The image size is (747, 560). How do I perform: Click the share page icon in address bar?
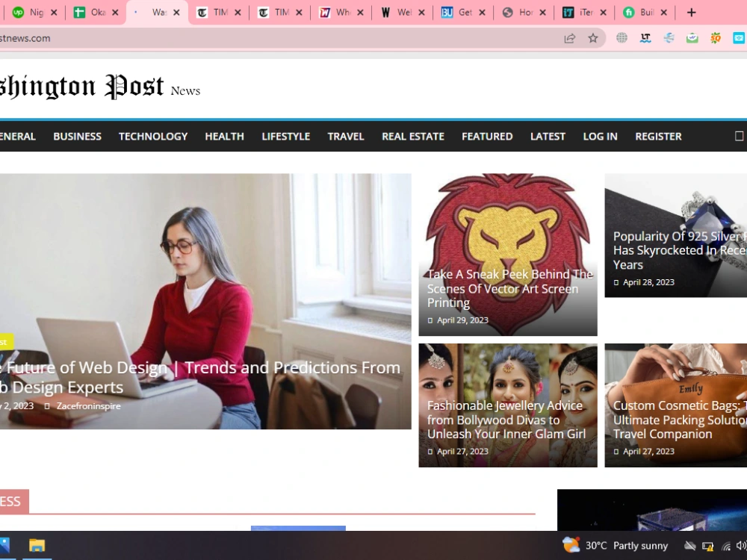(570, 38)
